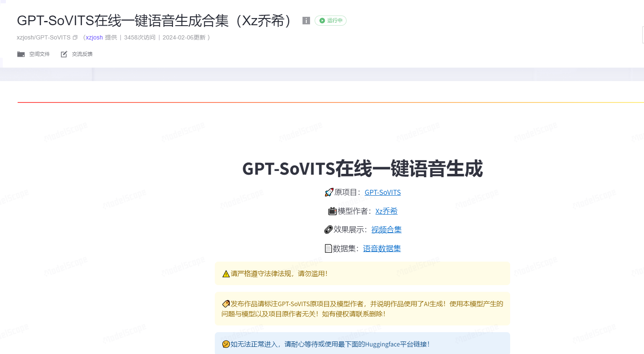Open the 语音数据集 dataset link
Screen dimensions: 644x354
382,249
